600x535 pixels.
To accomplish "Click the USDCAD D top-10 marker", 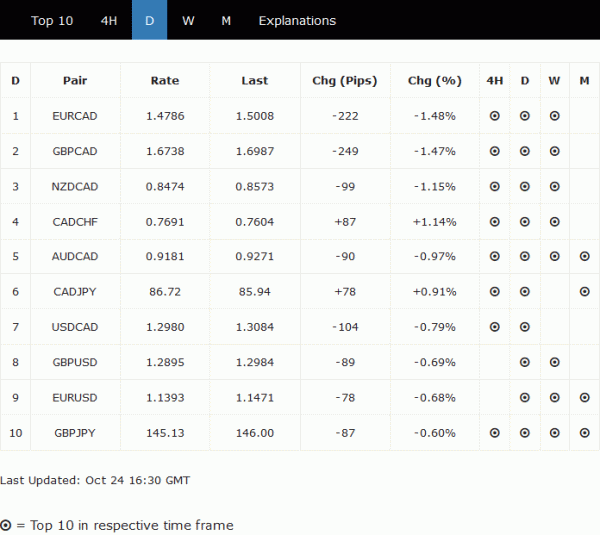I will (525, 327).
